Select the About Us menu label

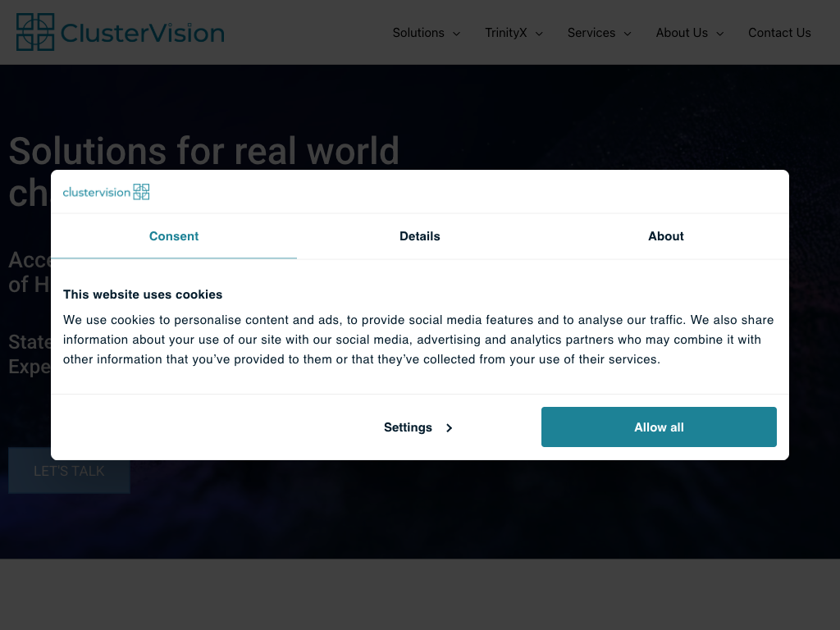pyautogui.click(x=681, y=33)
